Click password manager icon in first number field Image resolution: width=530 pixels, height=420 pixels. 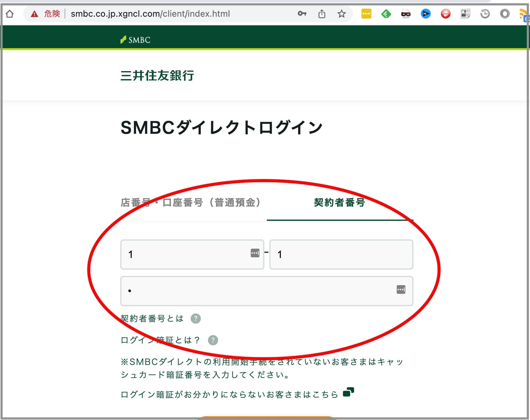(x=255, y=253)
